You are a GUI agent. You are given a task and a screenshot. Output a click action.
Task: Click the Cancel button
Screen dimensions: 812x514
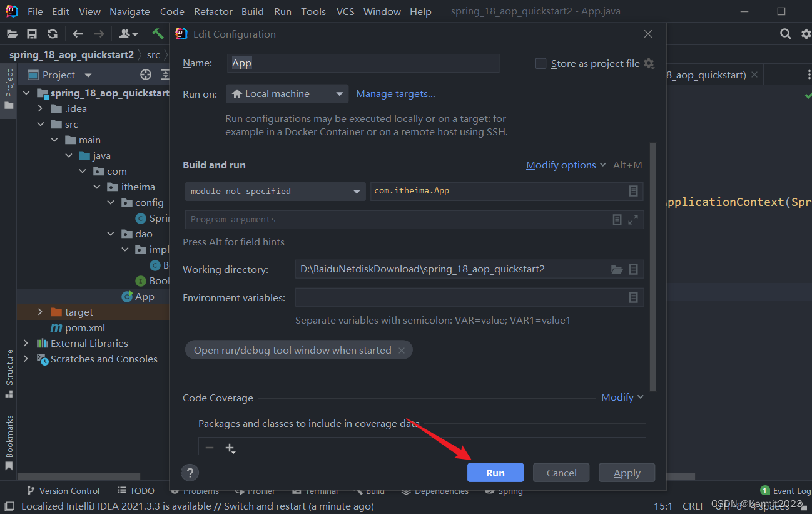click(561, 473)
